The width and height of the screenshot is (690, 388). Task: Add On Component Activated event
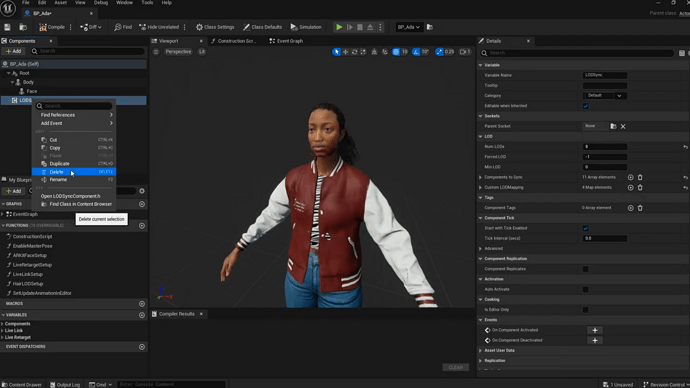coord(595,330)
